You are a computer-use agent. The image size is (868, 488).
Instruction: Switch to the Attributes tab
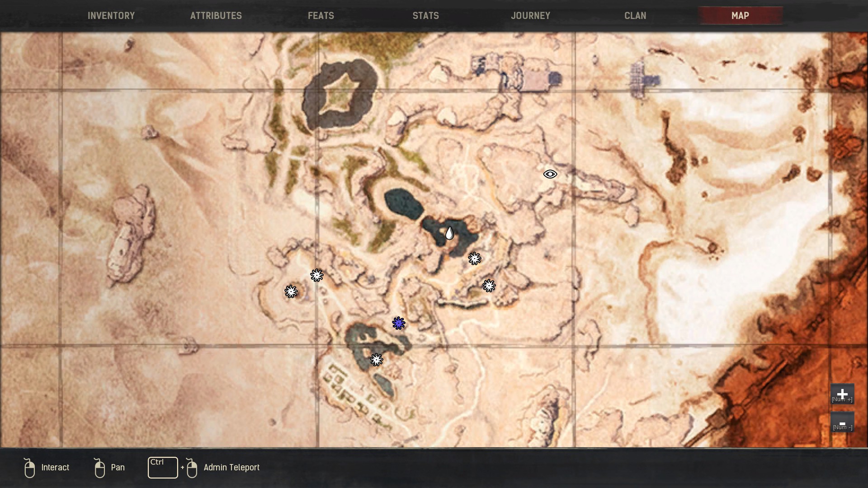point(216,16)
